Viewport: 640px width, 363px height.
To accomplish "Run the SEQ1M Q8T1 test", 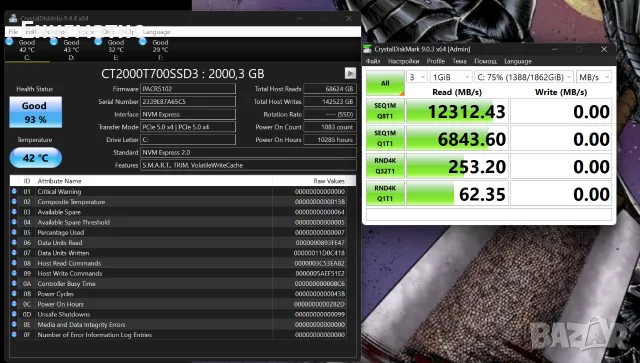I will pos(385,111).
